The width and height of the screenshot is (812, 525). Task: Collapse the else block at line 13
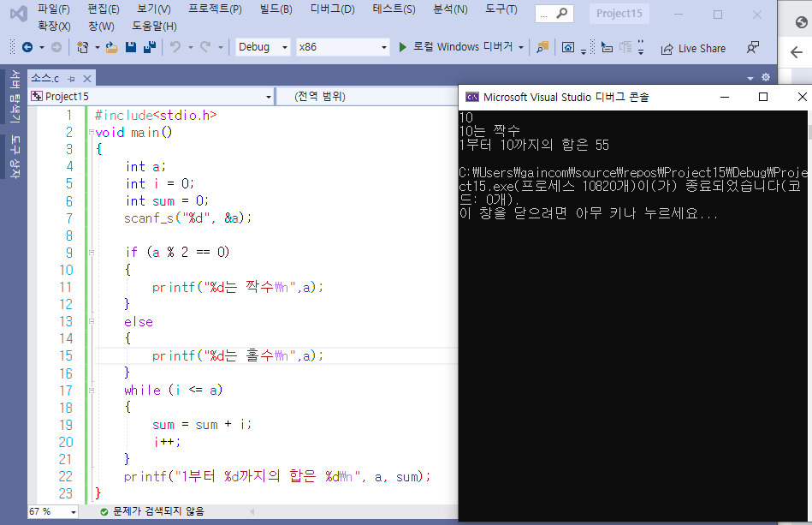(92, 321)
